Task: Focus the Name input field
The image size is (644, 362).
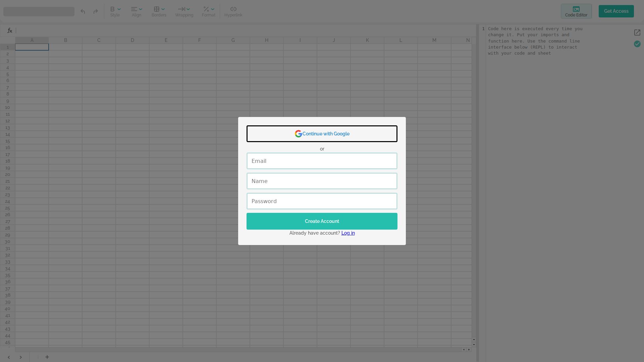Action: pos(322,181)
